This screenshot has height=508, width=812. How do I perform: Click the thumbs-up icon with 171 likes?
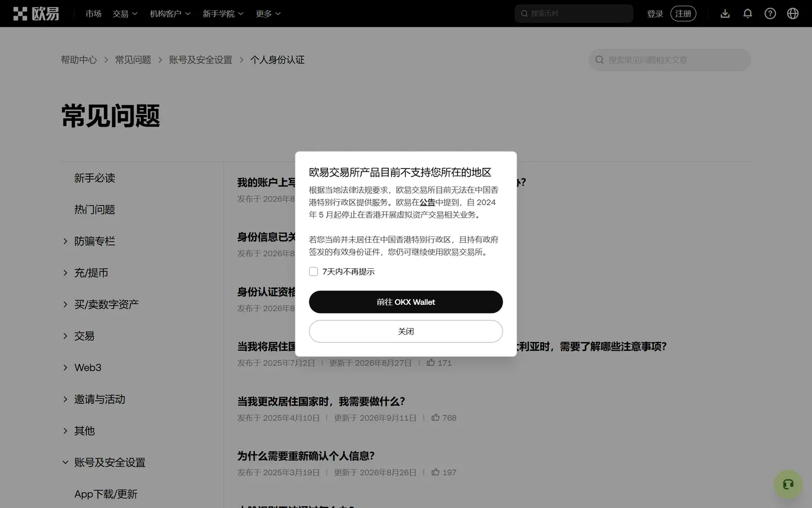point(431,362)
